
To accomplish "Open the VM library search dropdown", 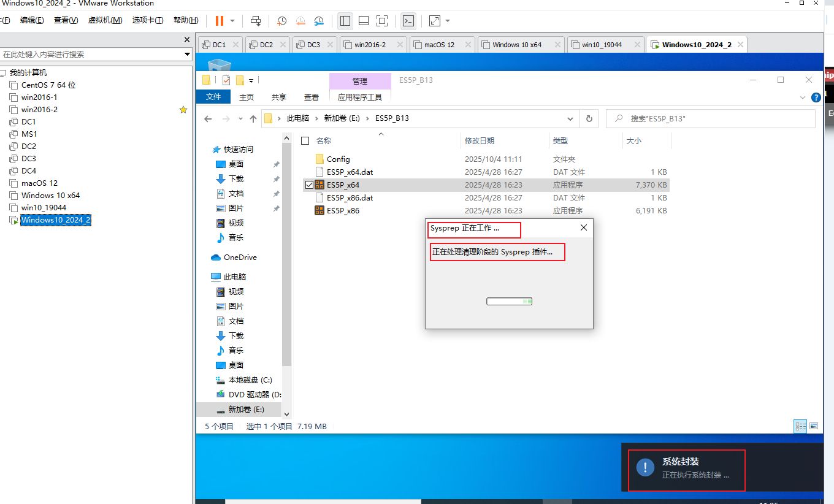I will click(x=188, y=55).
